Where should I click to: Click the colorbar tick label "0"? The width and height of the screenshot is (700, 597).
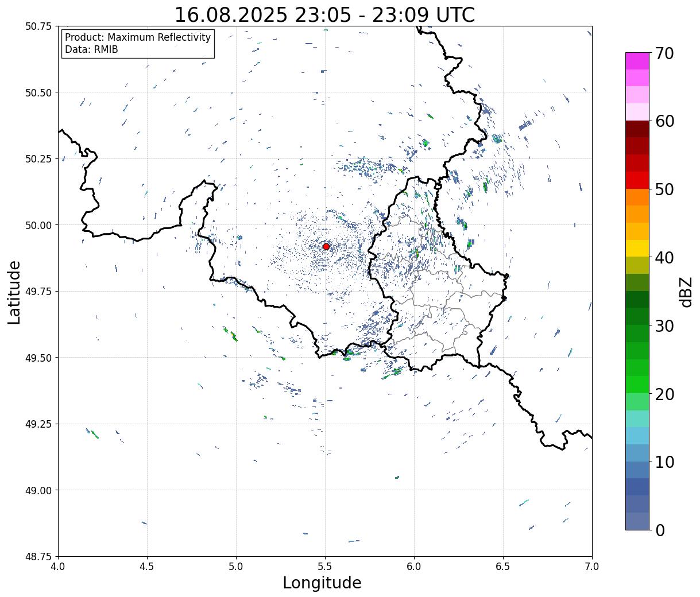pos(659,530)
